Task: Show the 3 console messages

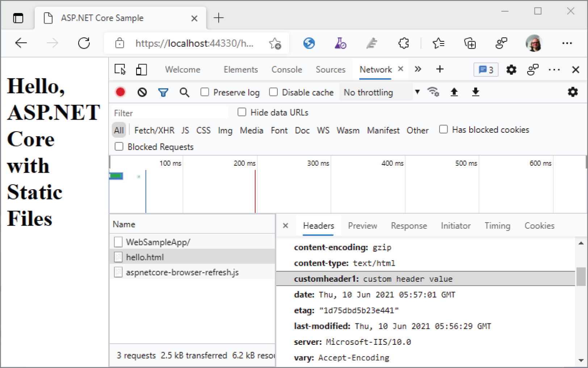Action: pyautogui.click(x=486, y=69)
